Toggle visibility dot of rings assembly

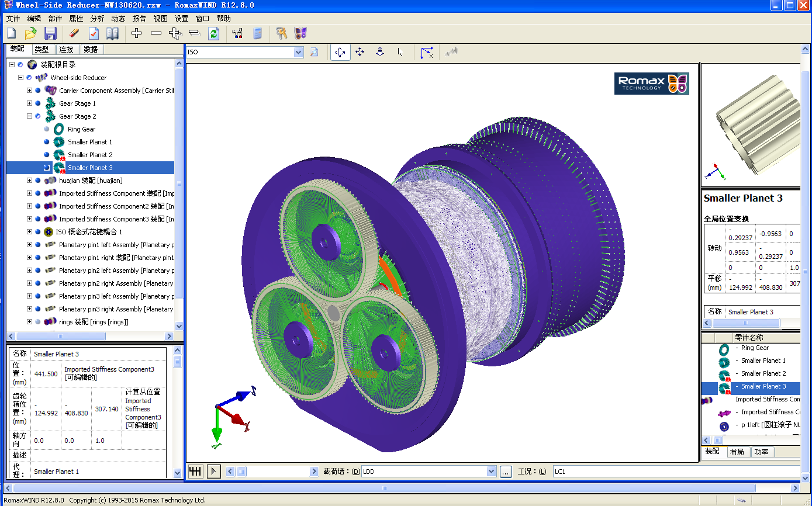(x=38, y=322)
